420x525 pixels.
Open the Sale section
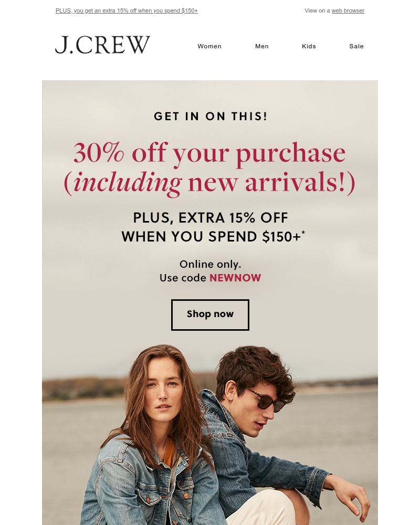click(356, 46)
